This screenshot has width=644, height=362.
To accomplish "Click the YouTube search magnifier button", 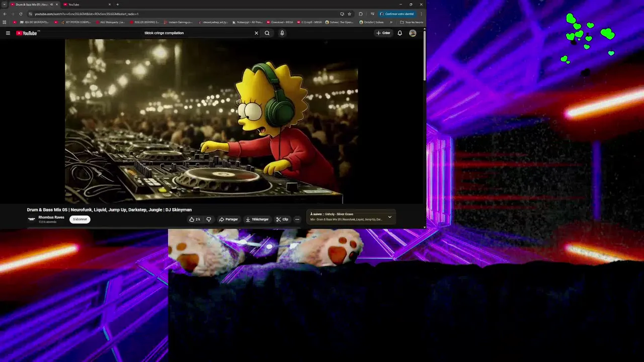I will 267,33.
